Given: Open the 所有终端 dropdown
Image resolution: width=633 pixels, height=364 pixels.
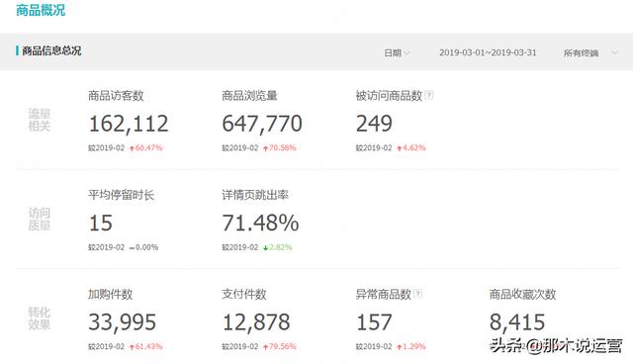Looking at the screenshot, I should tap(590, 52).
